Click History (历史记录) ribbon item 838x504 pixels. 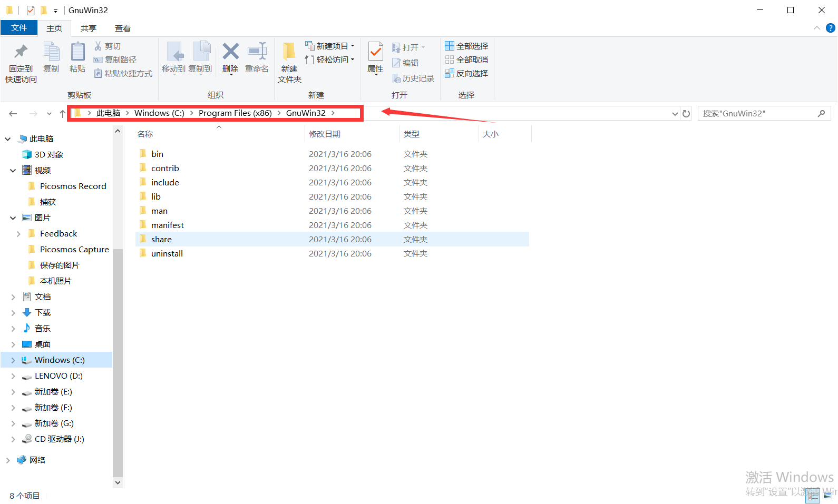(x=413, y=78)
